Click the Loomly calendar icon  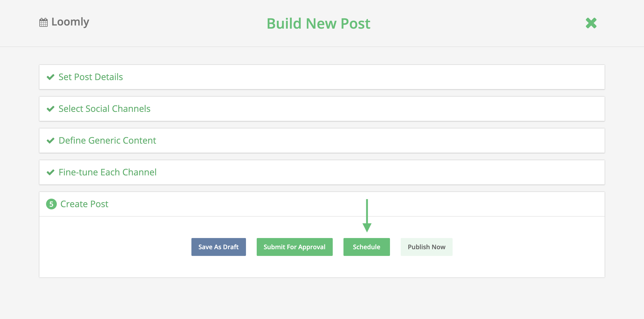point(44,22)
